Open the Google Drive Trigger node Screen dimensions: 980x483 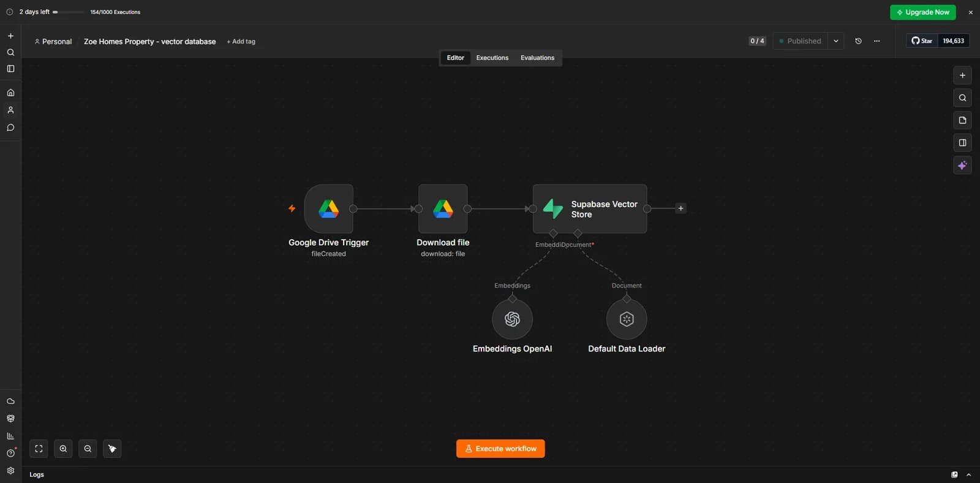tap(328, 208)
